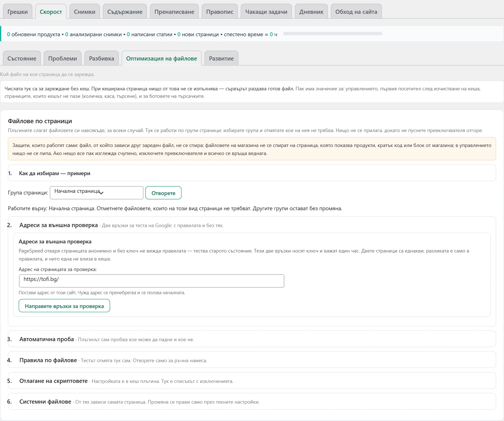Select the Правопис tab

point(220,12)
